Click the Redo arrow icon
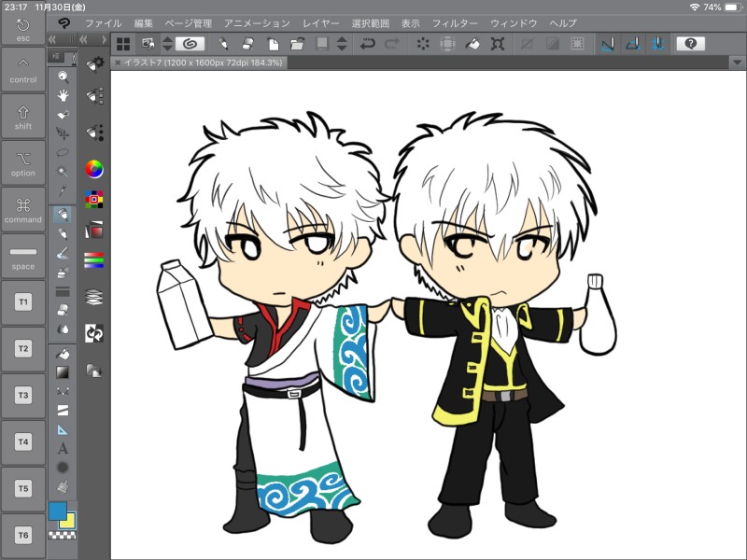The height and width of the screenshot is (560, 747). (x=391, y=44)
